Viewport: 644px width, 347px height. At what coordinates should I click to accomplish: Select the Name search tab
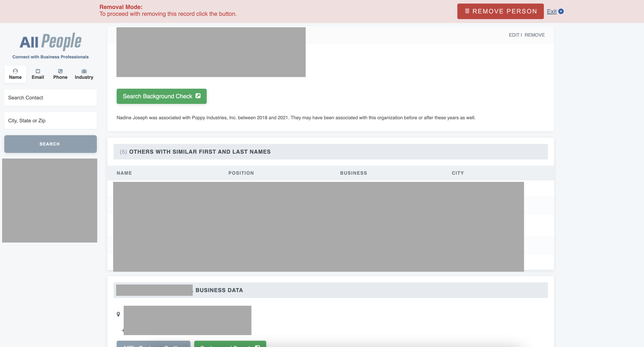(x=15, y=74)
